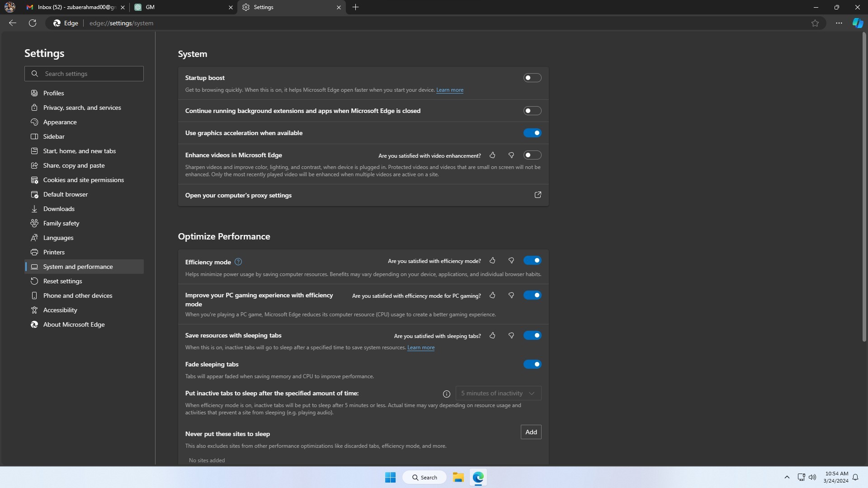This screenshot has height=488, width=868.
Task: Open Profiles settings section
Action: (x=84, y=93)
